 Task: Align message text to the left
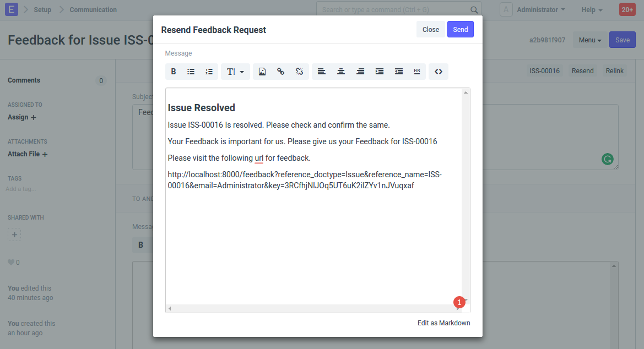click(322, 72)
